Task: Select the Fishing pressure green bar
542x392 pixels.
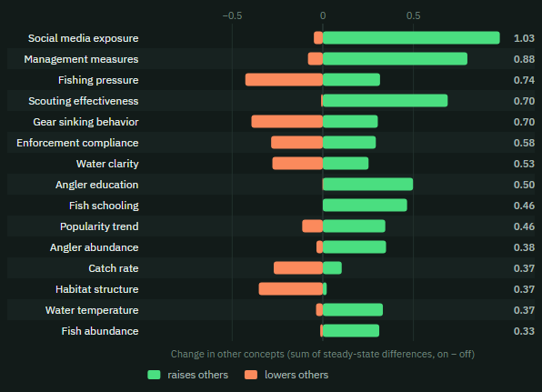Action: (x=351, y=80)
